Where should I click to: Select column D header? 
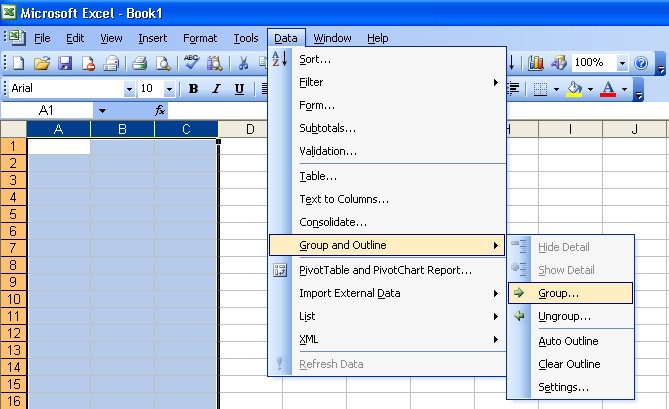(x=250, y=129)
